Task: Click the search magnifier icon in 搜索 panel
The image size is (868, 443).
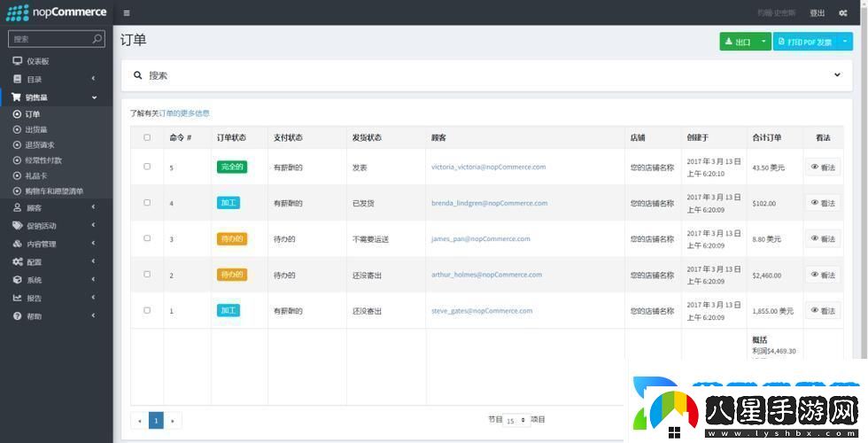Action: point(138,74)
